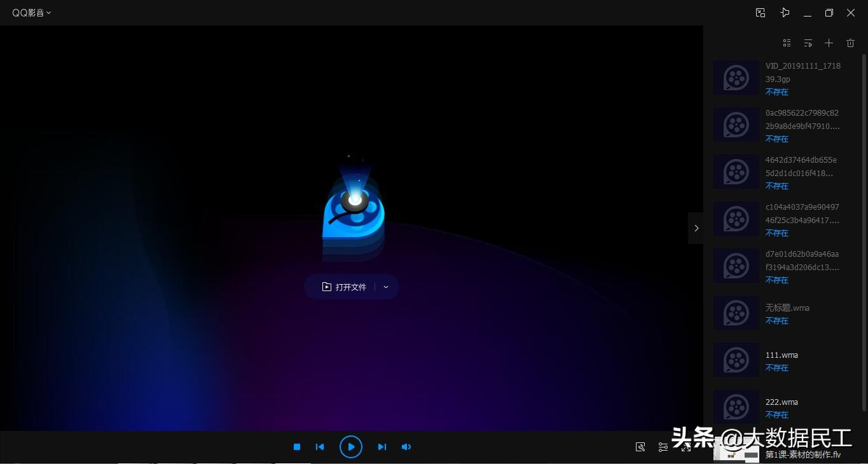Click 不存在 status under 222.wma

[777, 415]
